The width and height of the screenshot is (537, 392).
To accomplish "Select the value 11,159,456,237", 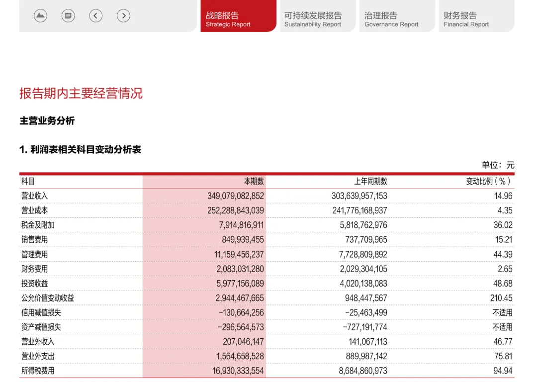I will pos(239,255).
